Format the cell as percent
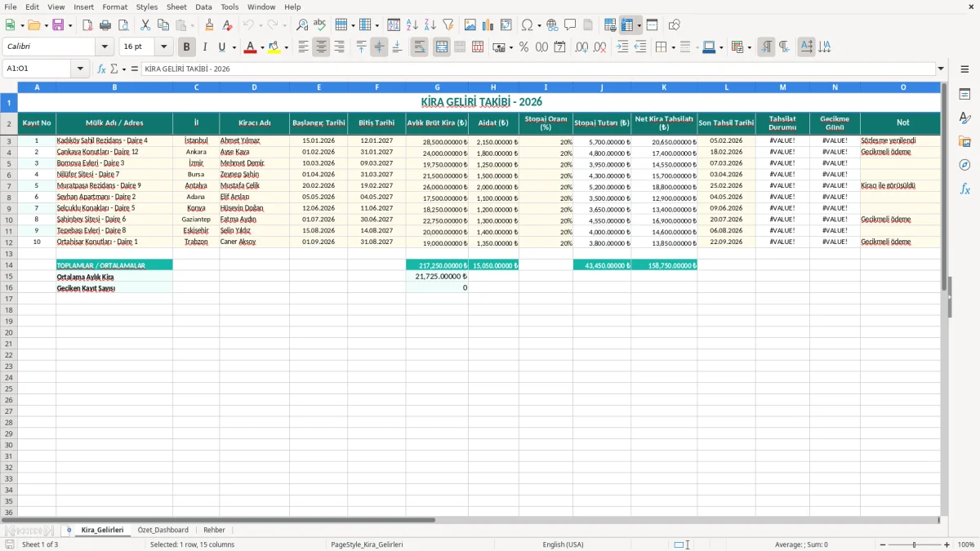The width and height of the screenshot is (980, 551). pyautogui.click(x=523, y=47)
